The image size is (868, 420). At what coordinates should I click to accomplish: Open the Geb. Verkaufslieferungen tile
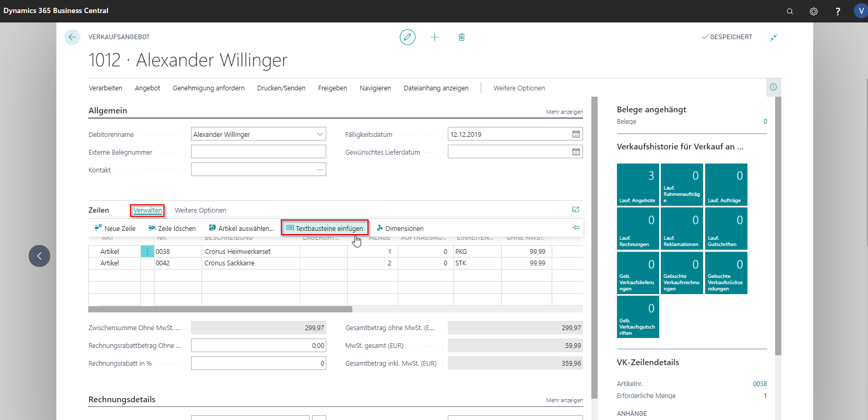tap(638, 273)
